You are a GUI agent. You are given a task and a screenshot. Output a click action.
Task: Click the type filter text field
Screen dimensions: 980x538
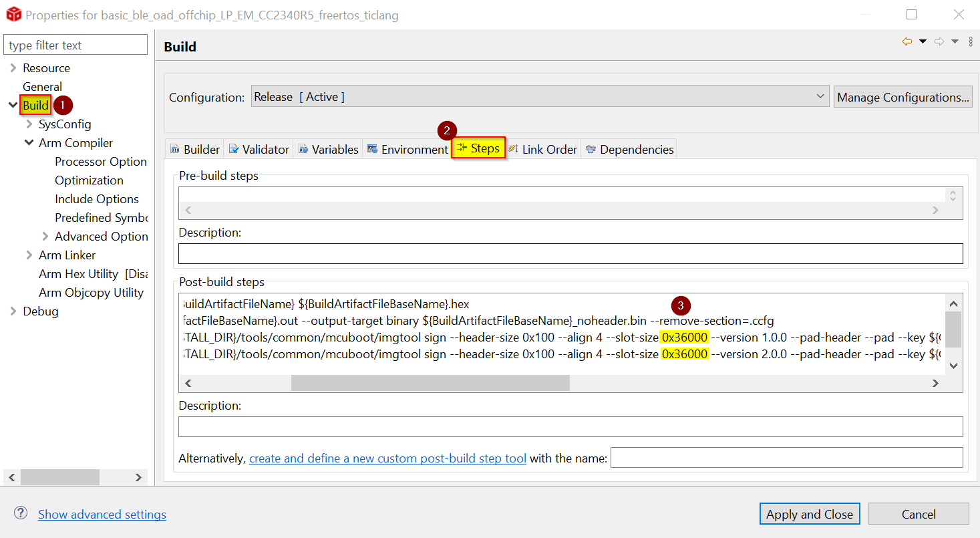pyautogui.click(x=75, y=45)
